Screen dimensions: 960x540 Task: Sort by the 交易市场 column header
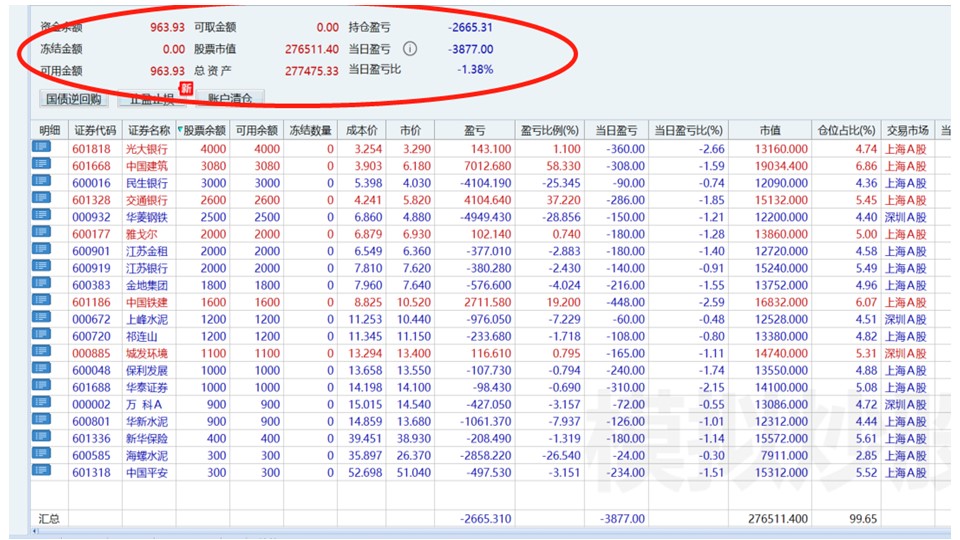pos(907,130)
